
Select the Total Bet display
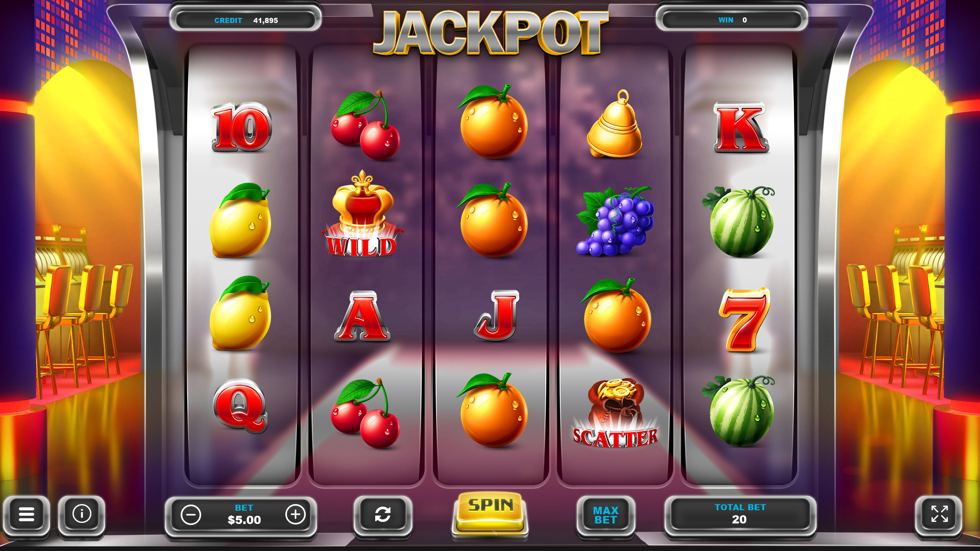click(x=740, y=514)
